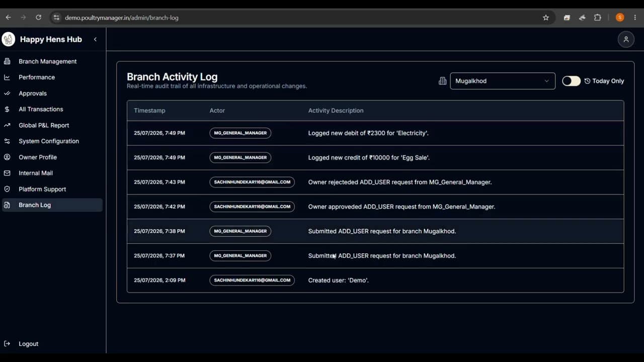Reload the page in browser
Screen dimensions: 644x362
pyautogui.click(x=38, y=18)
